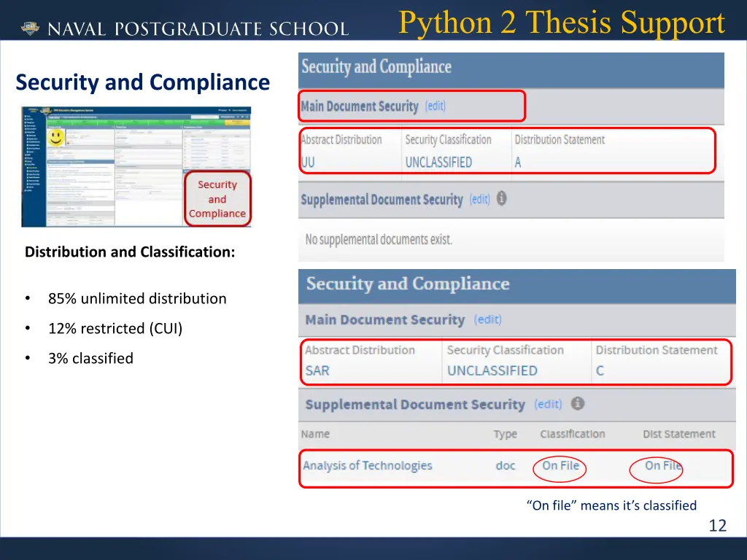Click the 'Dist Statement' column header

pyautogui.click(x=679, y=434)
